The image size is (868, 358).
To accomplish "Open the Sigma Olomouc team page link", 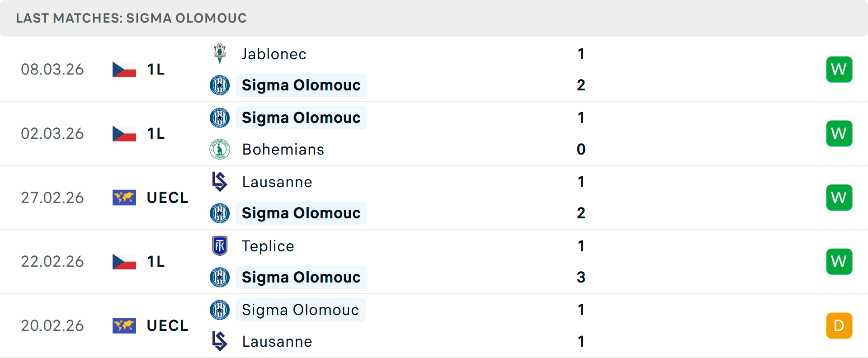I will (301, 85).
